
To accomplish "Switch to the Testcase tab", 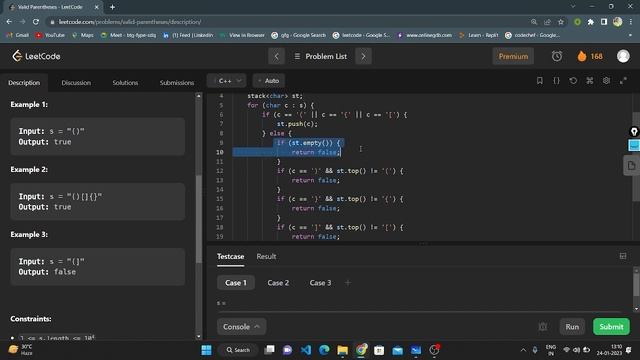I will (231, 256).
